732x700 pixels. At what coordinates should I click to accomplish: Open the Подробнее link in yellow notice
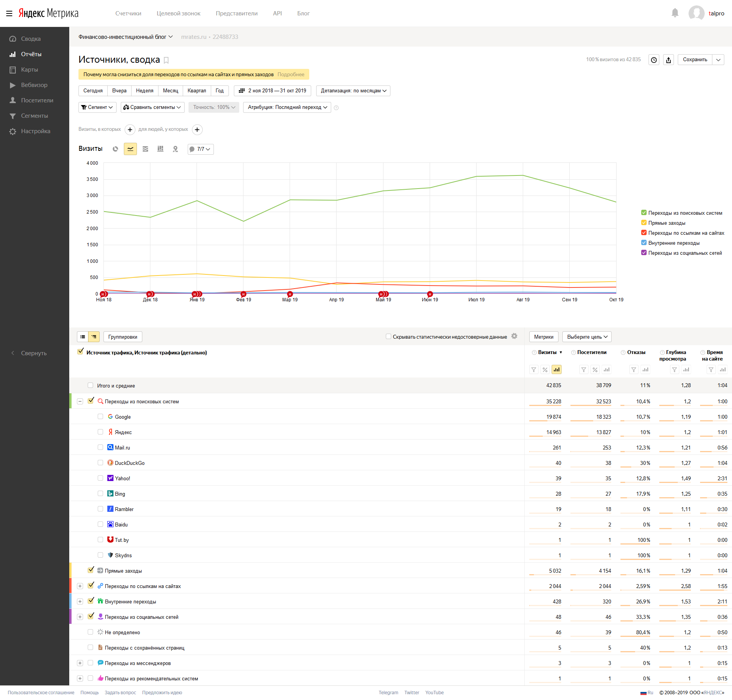291,74
